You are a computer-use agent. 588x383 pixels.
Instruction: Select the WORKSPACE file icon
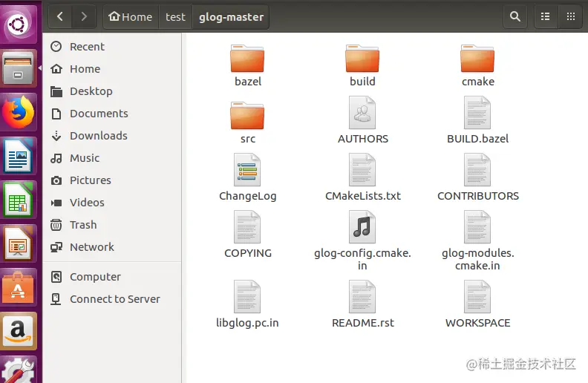pos(477,296)
